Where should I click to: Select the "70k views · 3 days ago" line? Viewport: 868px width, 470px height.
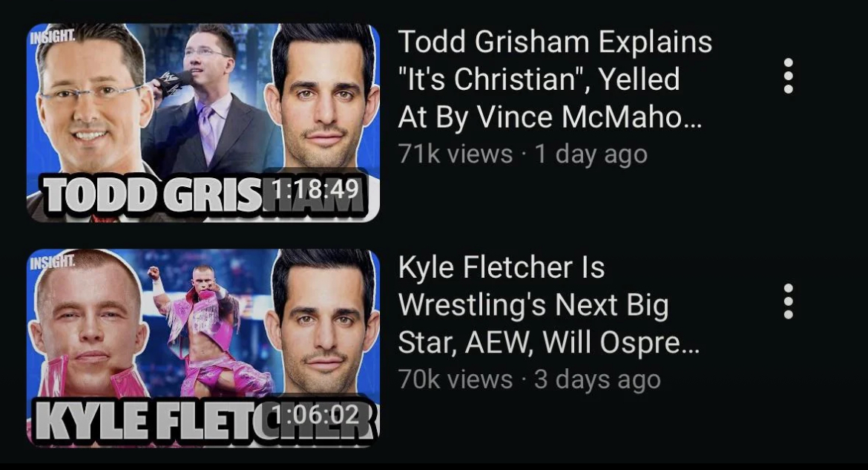tap(529, 379)
